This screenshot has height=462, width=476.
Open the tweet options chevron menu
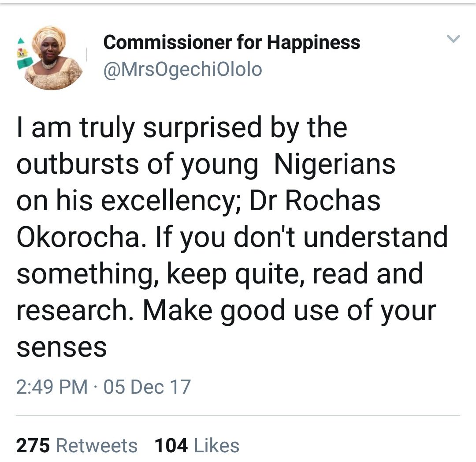454,39
